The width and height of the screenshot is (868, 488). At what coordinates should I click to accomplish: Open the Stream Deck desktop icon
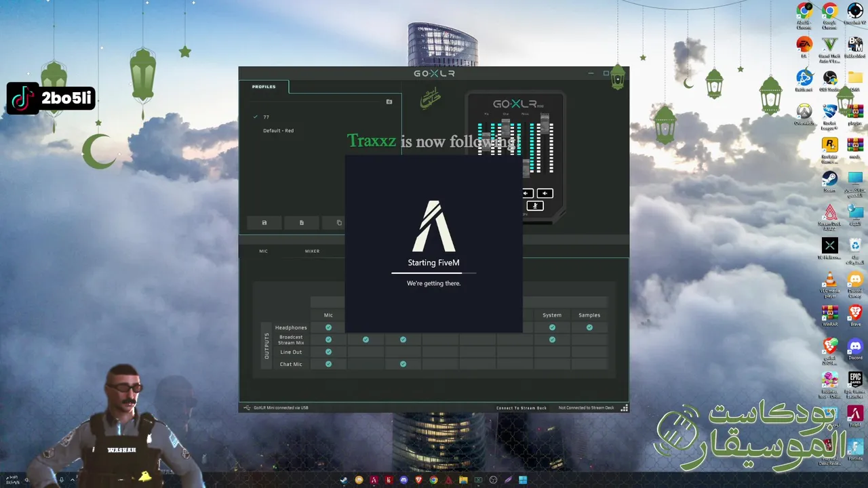pos(829,218)
